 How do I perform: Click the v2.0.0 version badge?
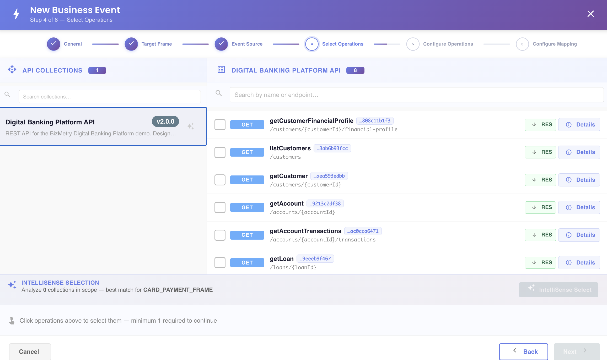pyautogui.click(x=165, y=122)
